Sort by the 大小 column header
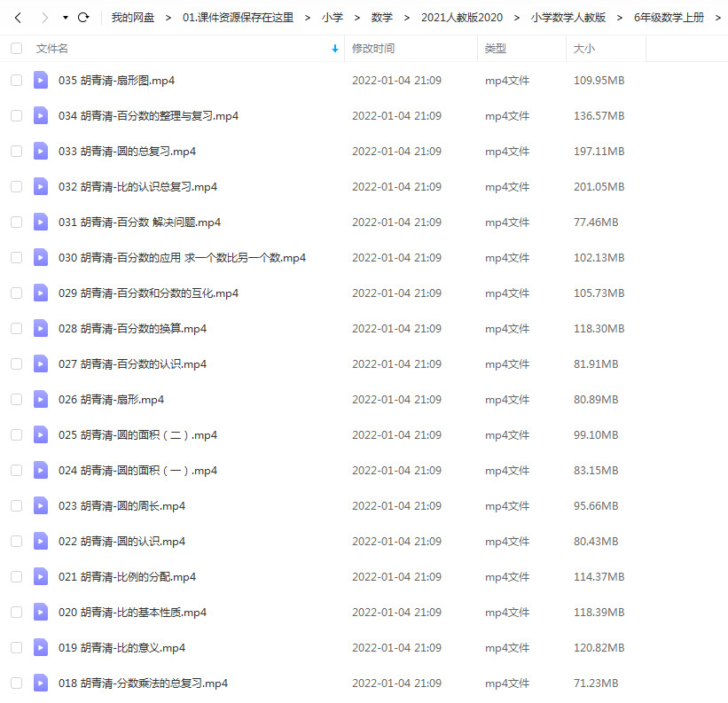Screen dimensions: 728x703 tap(584, 48)
